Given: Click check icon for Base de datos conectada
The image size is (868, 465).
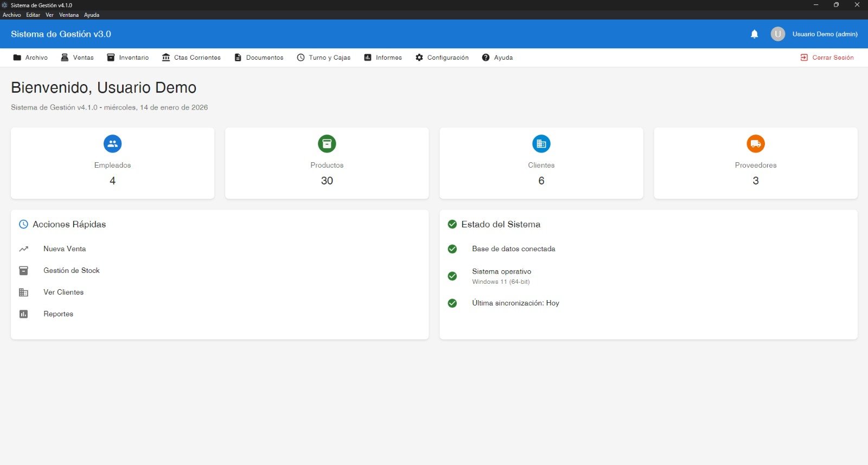Looking at the screenshot, I should point(452,249).
